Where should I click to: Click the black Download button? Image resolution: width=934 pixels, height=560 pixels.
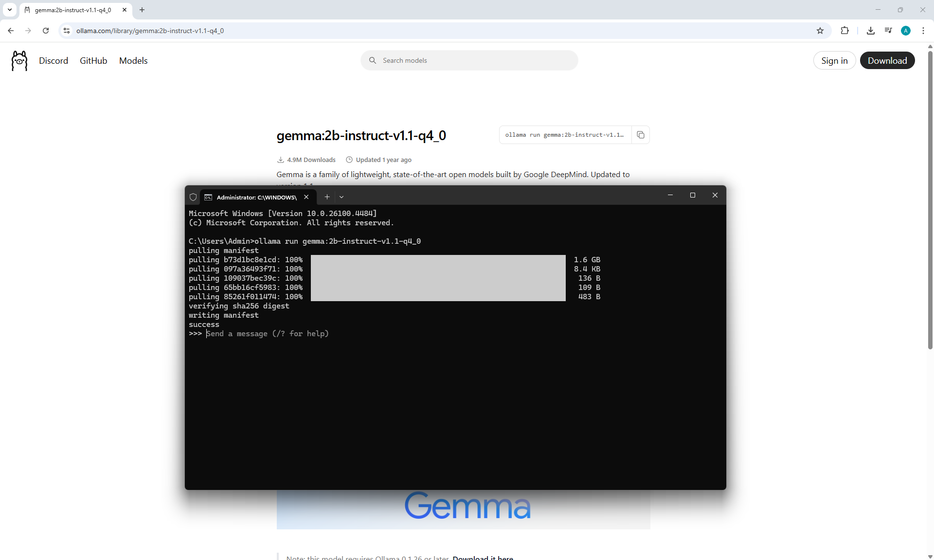[x=887, y=61]
